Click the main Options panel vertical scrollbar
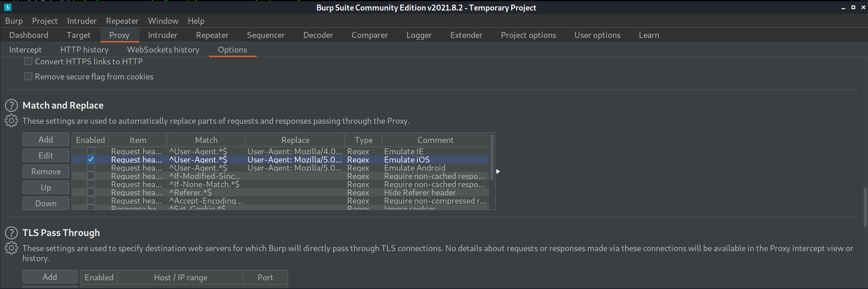Viewport: 868px width, 289px height. (865, 207)
